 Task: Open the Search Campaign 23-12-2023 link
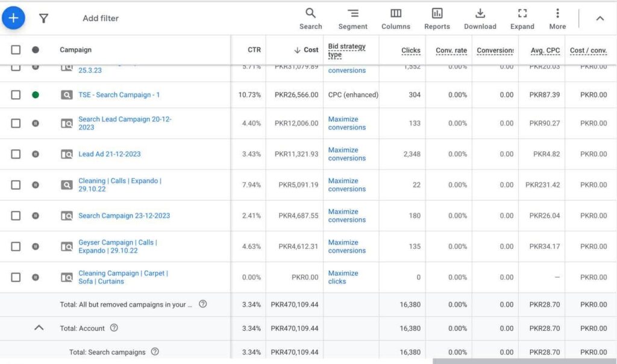point(124,216)
